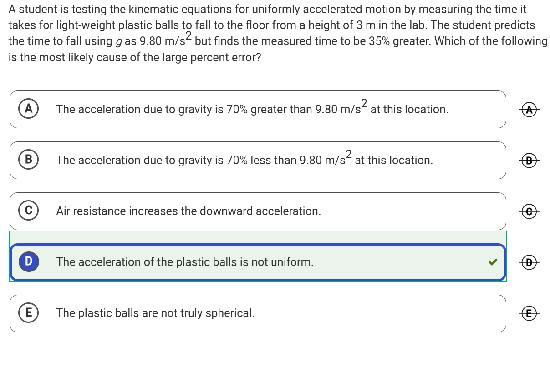
Task: Click the selected blue D circle
Action: (x=29, y=261)
